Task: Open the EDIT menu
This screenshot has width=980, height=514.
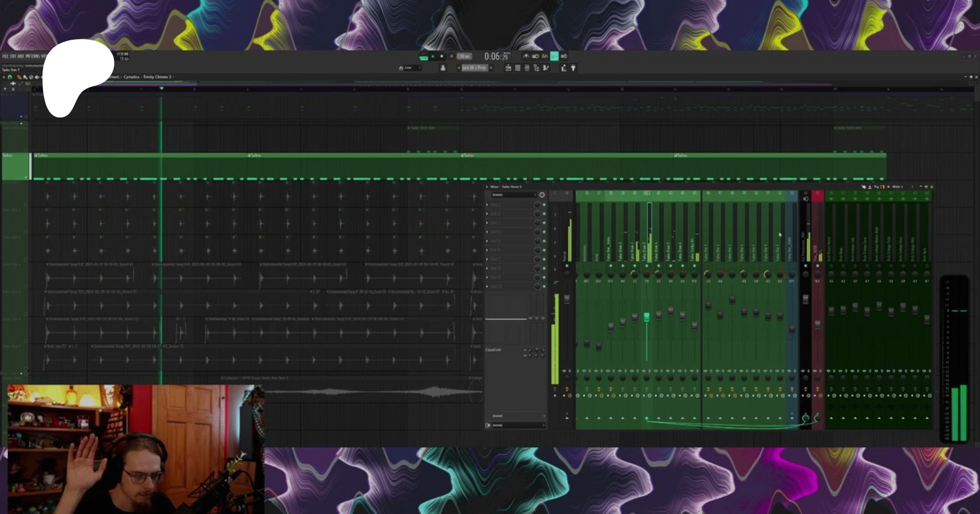Action: tap(13, 56)
